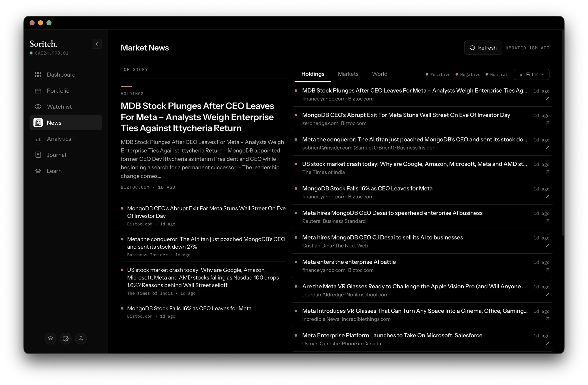588x385 pixels.
Task: Open left-column MongoDB CEO's Abrupt Exit story
Action: pyautogui.click(x=206, y=212)
